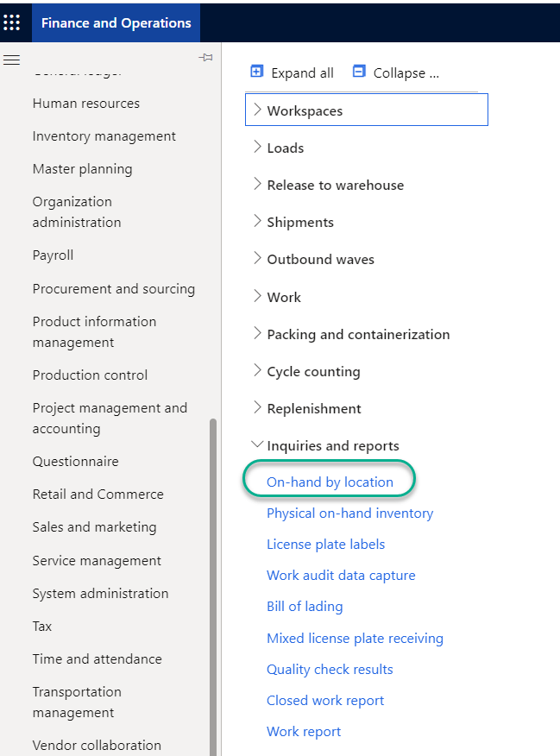The height and width of the screenshot is (756, 560).
Task: Open the Closed work report link
Action: tap(325, 701)
